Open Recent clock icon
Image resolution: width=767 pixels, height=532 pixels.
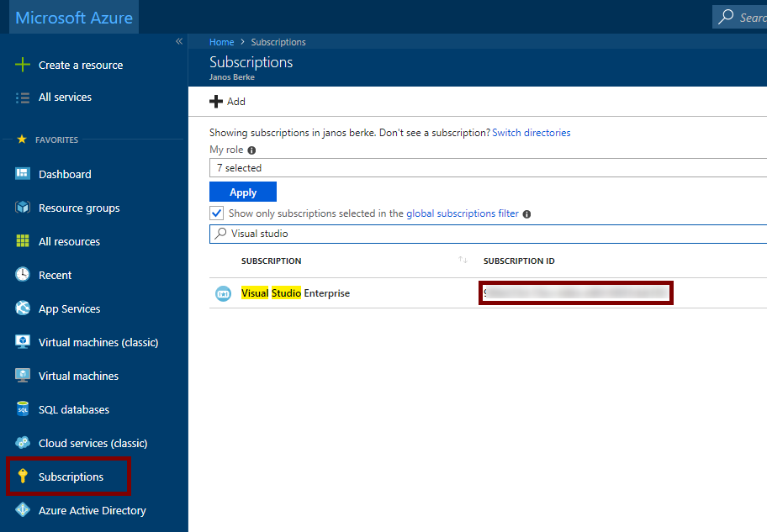click(x=23, y=275)
